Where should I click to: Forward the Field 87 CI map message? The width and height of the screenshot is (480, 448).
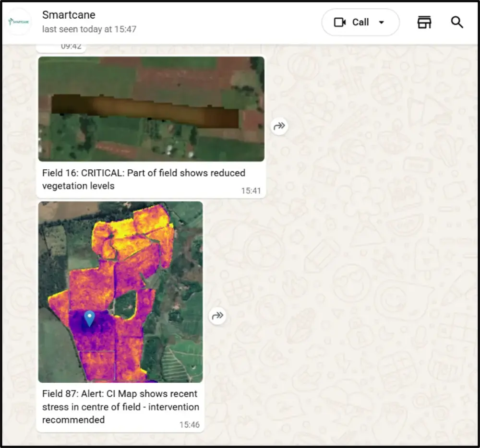(x=217, y=316)
